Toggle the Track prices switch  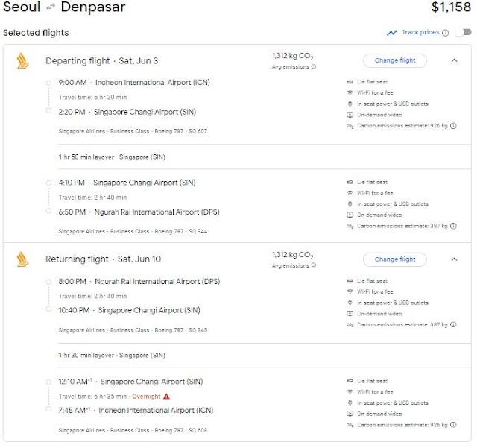[x=463, y=33]
